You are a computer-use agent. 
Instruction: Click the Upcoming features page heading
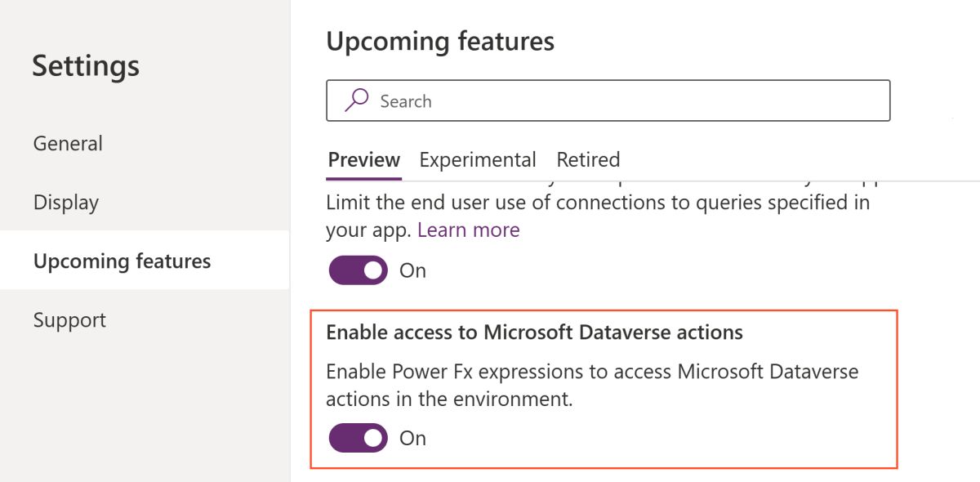(440, 41)
